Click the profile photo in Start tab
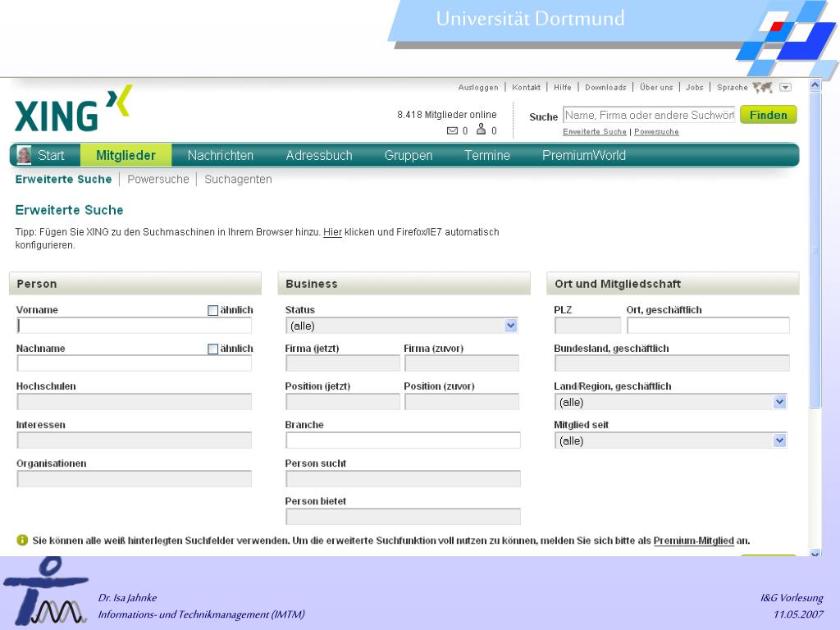The image size is (840, 630). (24, 155)
